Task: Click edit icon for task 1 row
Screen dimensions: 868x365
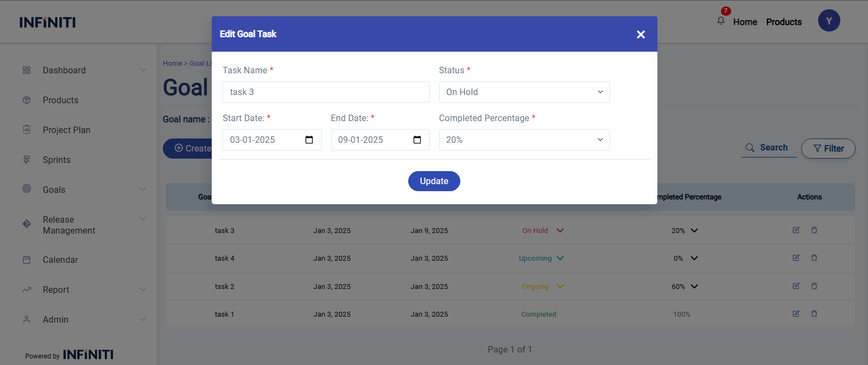Action: (796, 314)
